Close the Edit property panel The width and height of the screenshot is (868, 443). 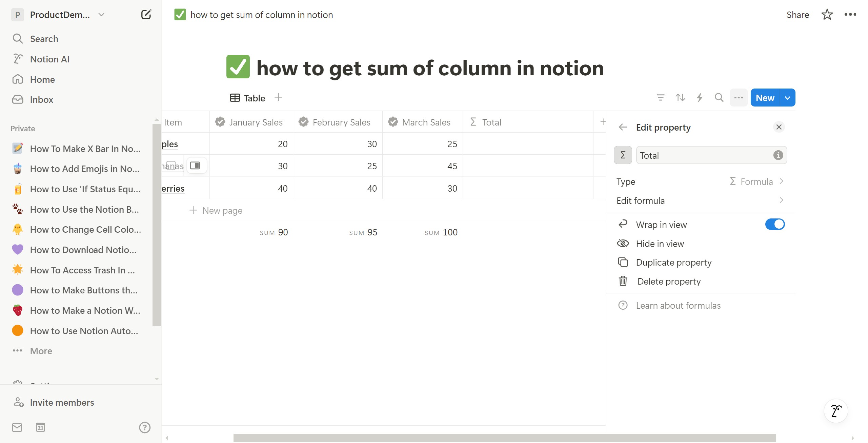[x=779, y=127]
